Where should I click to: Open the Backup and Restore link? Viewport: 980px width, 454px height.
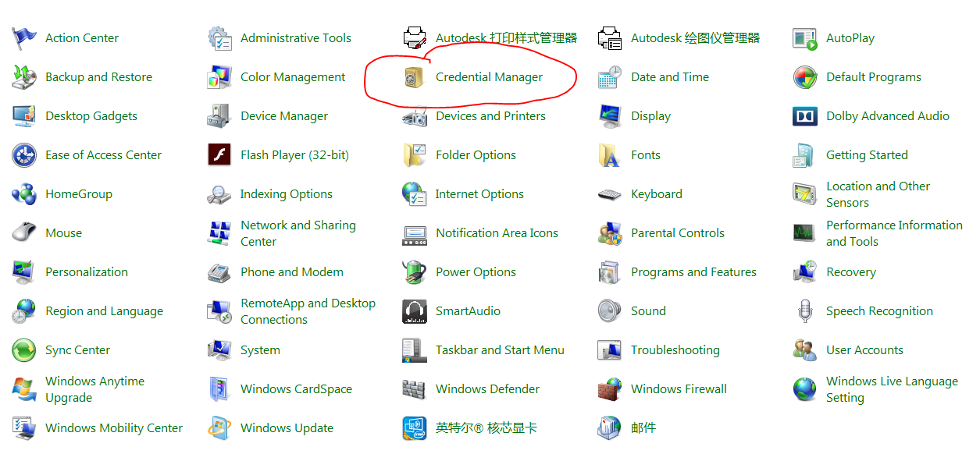tap(98, 77)
